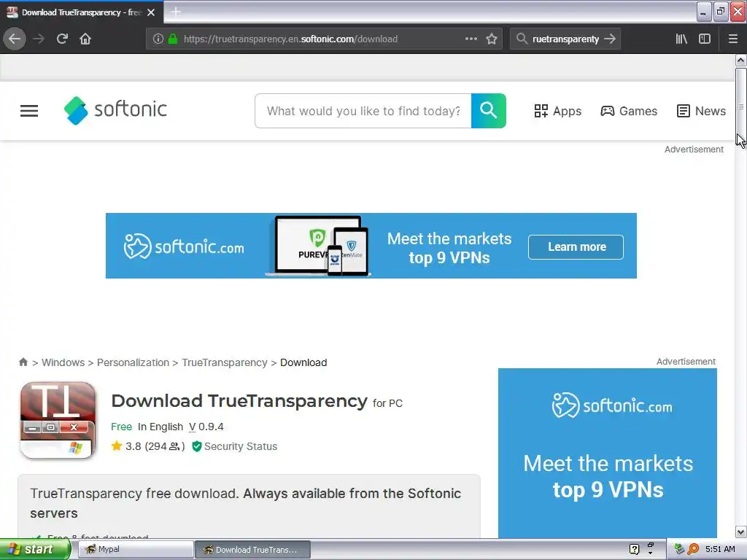
Task: Open the Personalization breadcrumb link
Action: [x=133, y=362]
